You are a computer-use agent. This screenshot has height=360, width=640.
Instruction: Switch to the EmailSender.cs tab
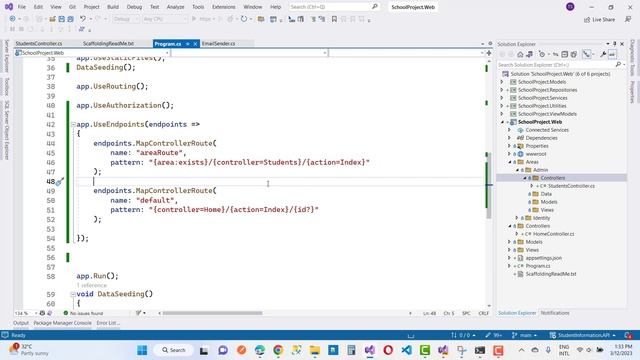coord(218,44)
